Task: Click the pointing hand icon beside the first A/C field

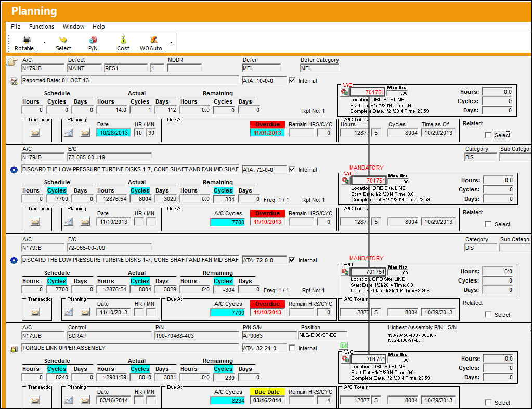Action: click(12, 62)
